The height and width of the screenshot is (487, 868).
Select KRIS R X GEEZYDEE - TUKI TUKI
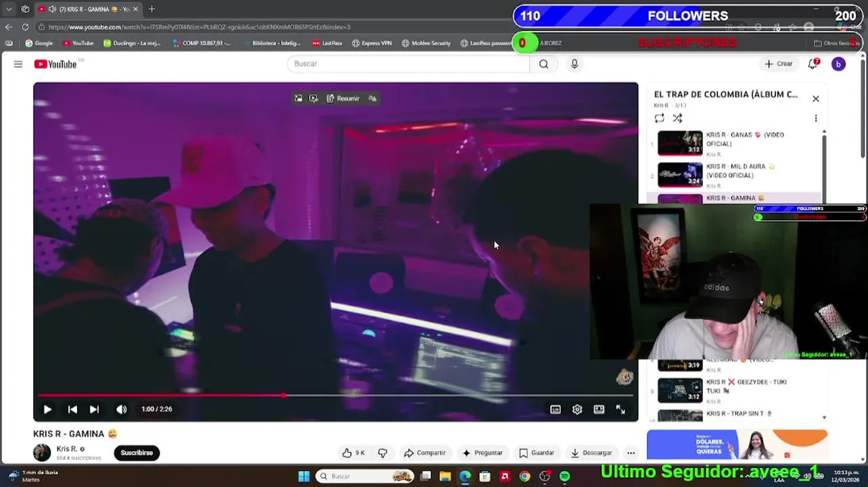(x=737, y=390)
